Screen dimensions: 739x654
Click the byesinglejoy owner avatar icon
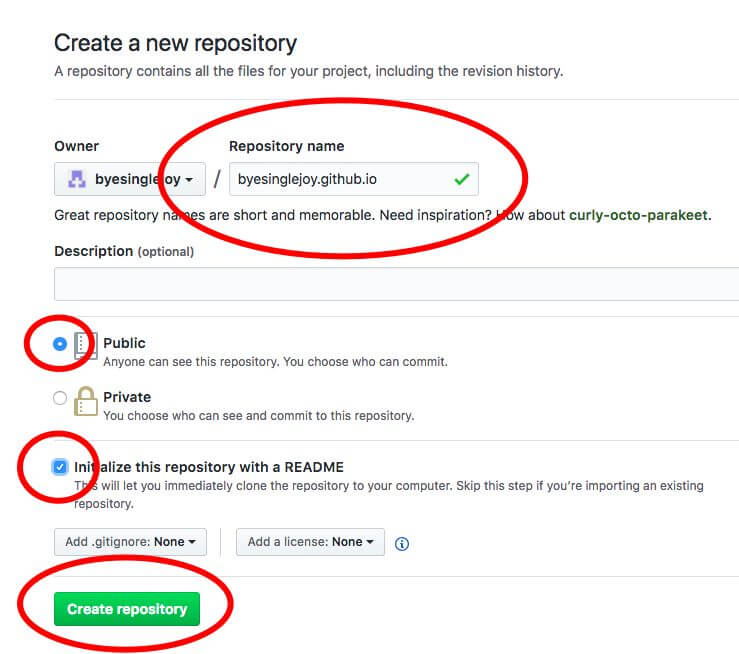point(76,180)
